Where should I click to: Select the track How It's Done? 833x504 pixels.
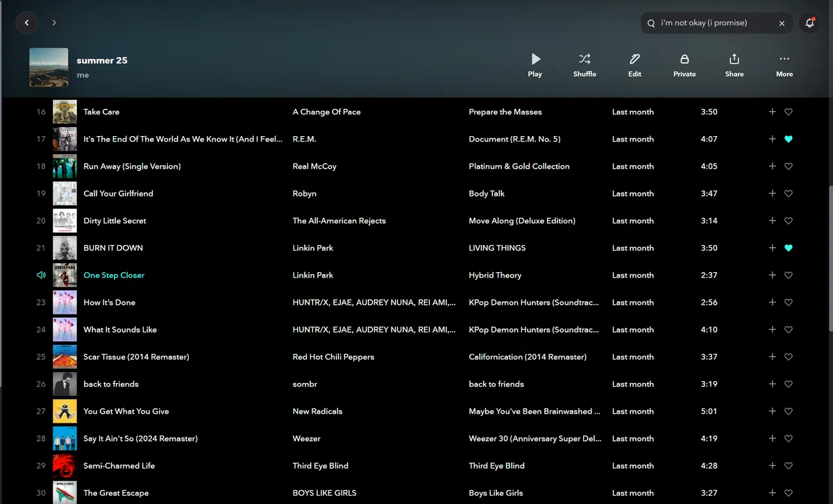coord(109,302)
